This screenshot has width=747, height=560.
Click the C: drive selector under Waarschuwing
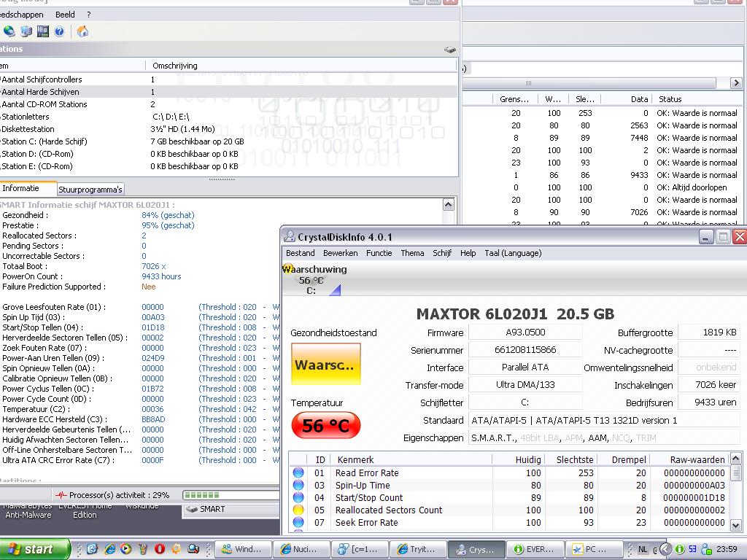click(311, 290)
